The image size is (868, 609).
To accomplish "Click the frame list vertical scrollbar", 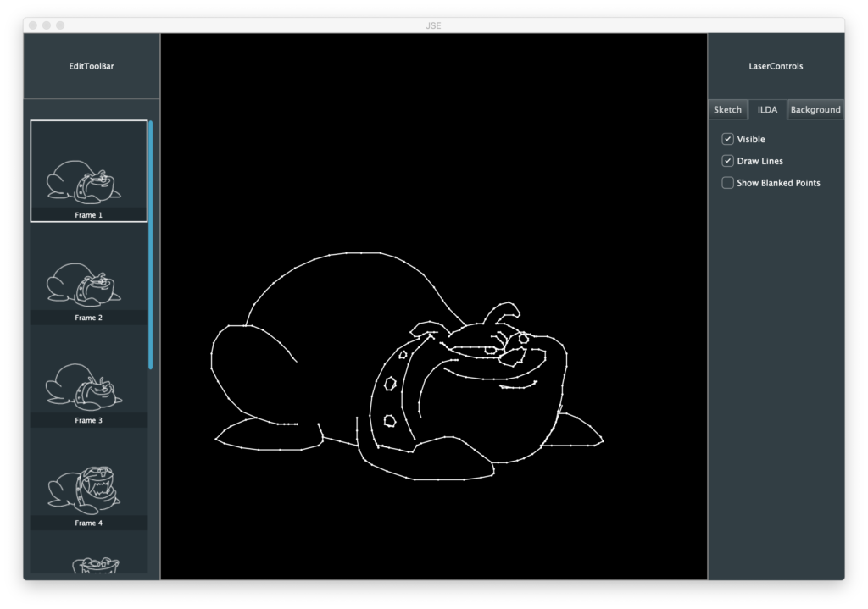I will tap(151, 246).
